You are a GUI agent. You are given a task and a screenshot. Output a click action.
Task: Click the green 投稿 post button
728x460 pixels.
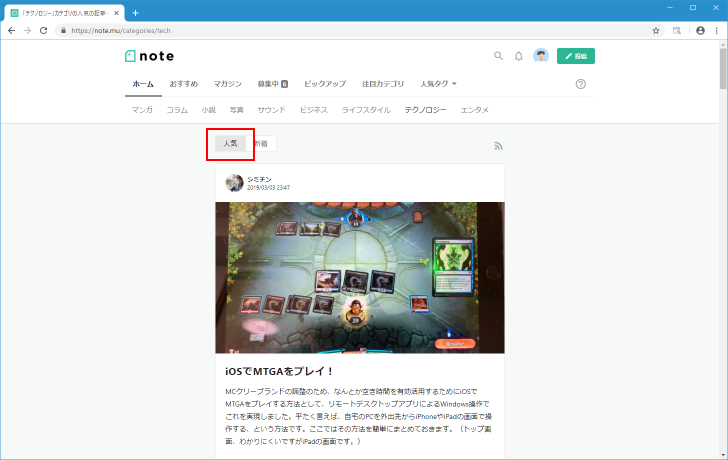576,56
